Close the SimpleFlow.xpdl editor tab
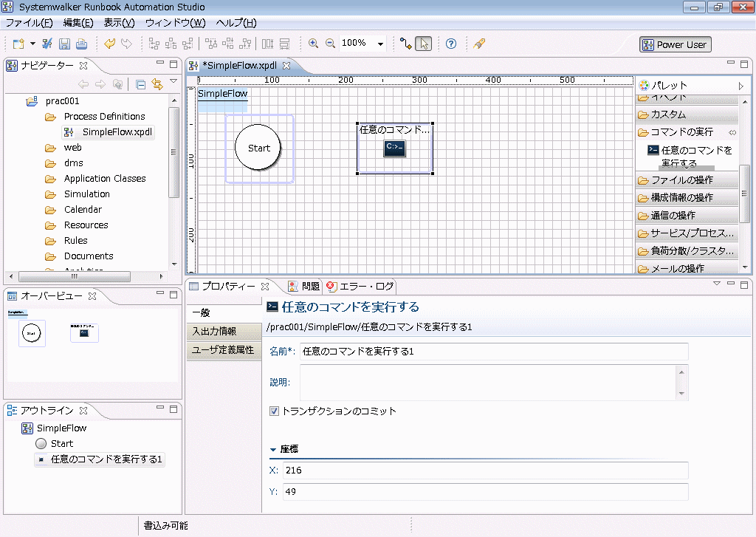 [x=286, y=66]
